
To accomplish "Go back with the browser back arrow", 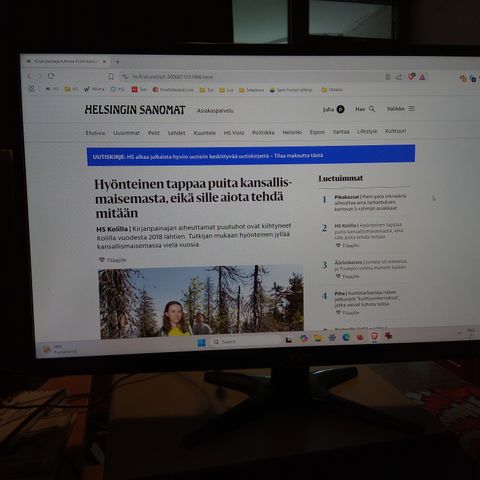I will click(x=29, y=76).
